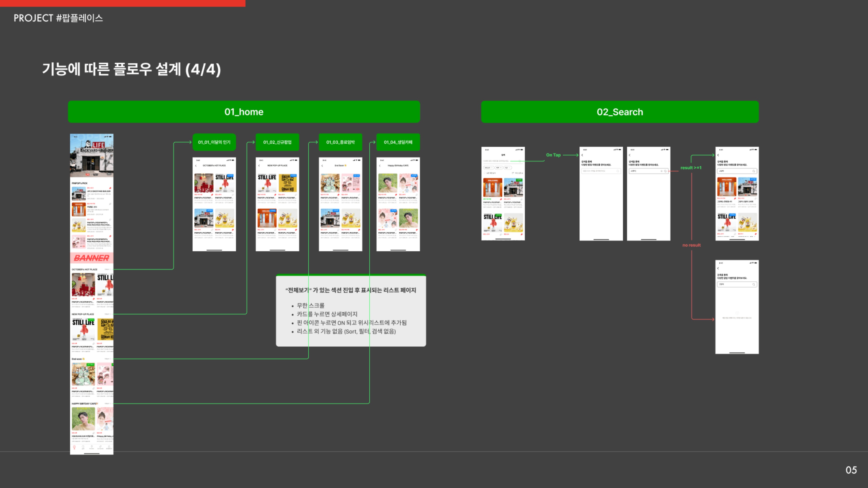868x488 pixels.
Task: Click search field on the no-result screen
Action: pos(737,285)
